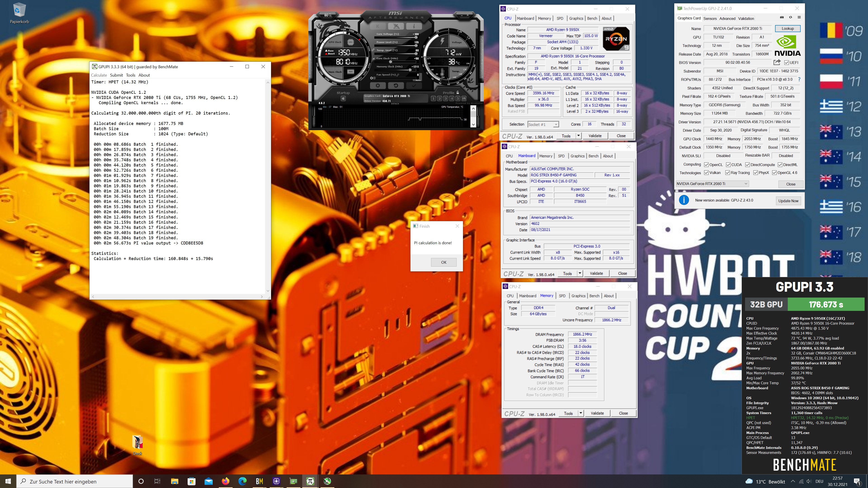Click the Windows taskbar search box
The image size is (868, 488).
point(75,481)
